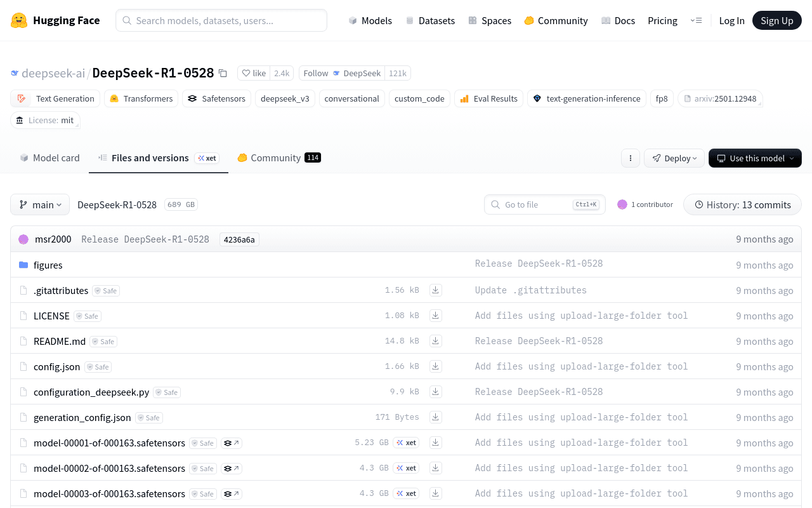
Task: Click the xet badge on Files tab
Action: [207, 158]
